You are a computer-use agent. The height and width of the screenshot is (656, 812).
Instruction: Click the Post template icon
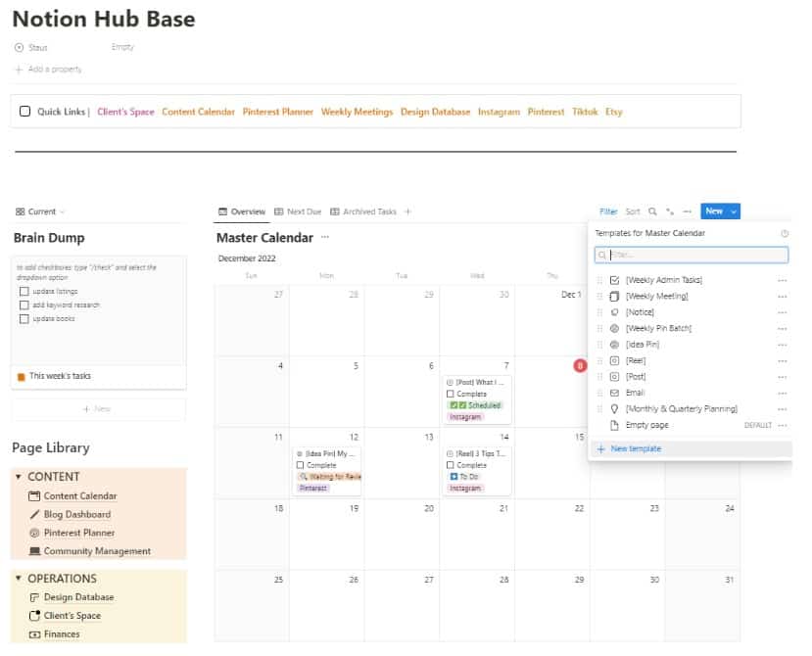click(614, 376)
